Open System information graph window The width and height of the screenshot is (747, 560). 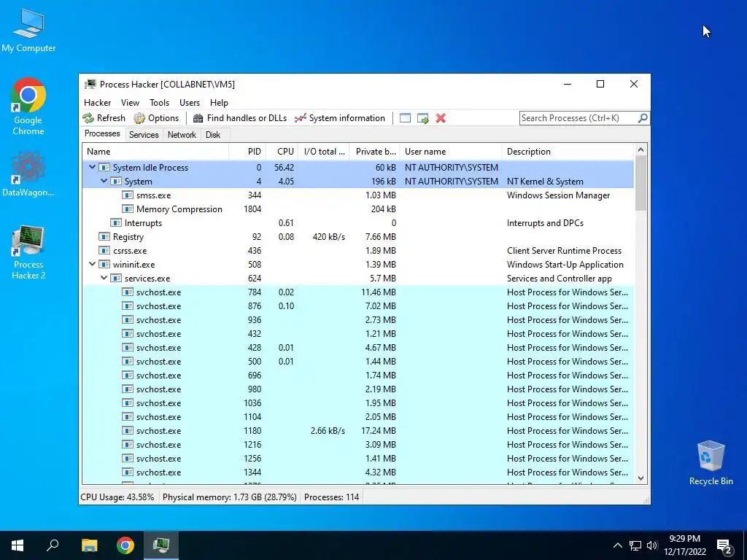pos(340,118)
